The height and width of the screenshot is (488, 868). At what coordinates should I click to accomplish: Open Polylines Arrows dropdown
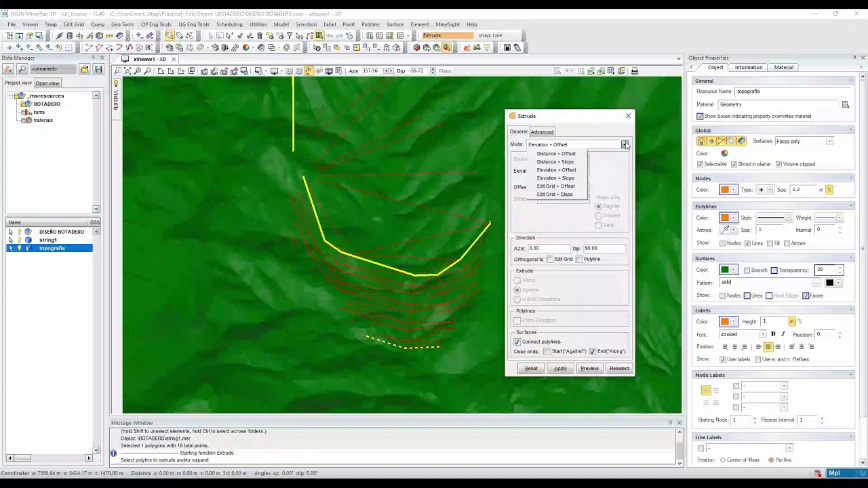[733, 230]
